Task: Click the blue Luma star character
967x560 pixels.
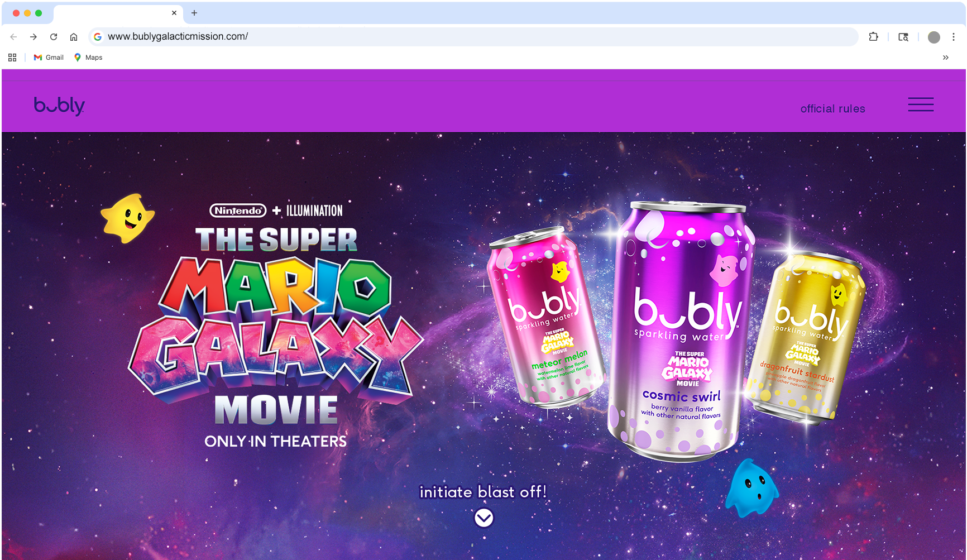Action: (x=752, y=488)
